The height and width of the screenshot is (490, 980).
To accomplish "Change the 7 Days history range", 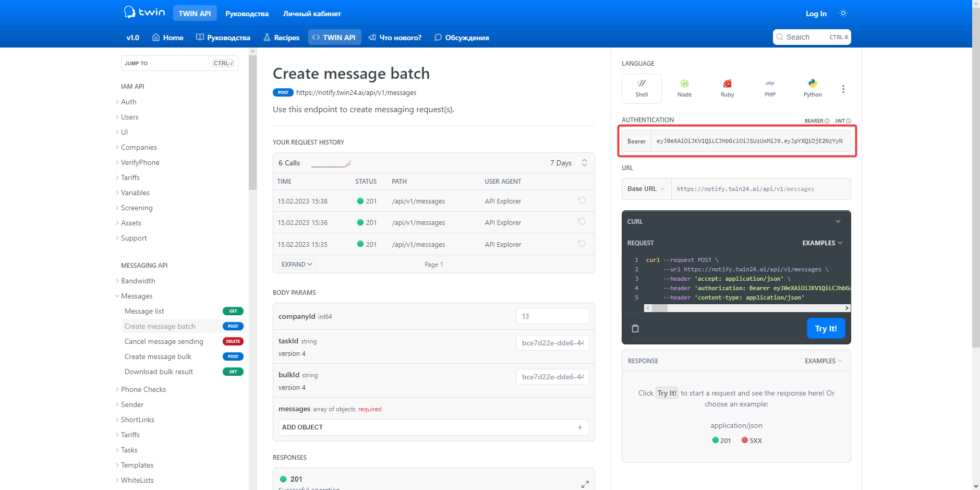I will point(568,163).
